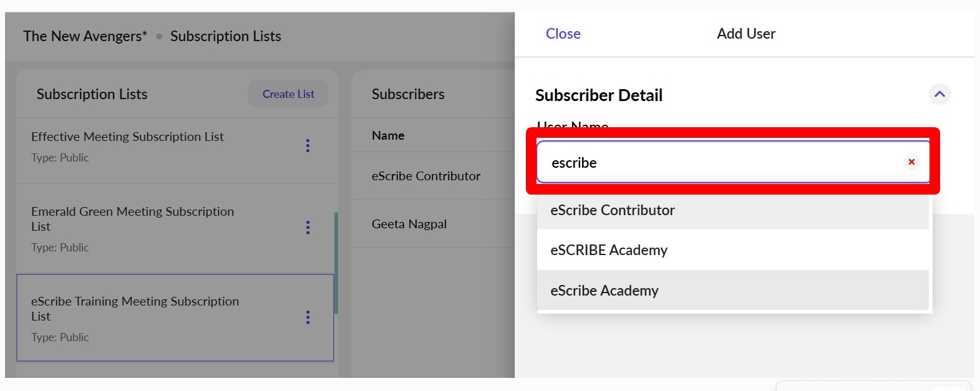Screen dimensions: 980x391
Task: Click kebab menu of eScribe Training list
Action: click(308, 317)
